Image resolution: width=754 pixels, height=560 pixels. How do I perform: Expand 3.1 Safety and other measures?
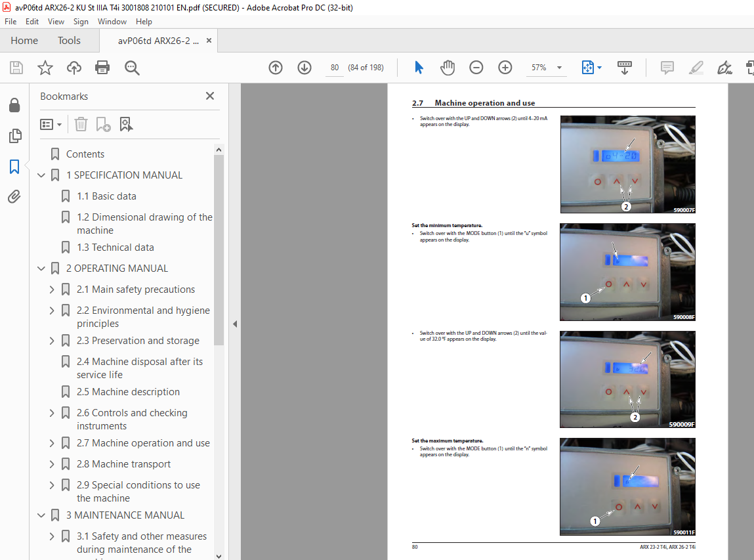click(x=52, y=536)
